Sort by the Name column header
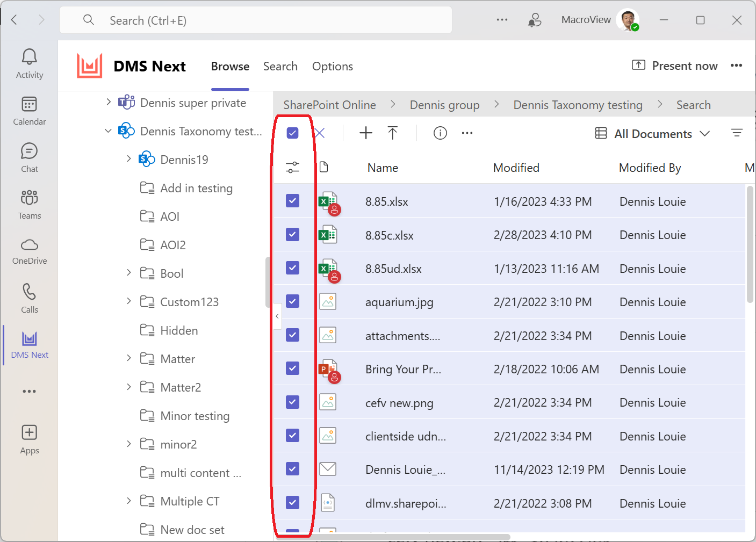Screen dimensions: 756x542 coord(383,168)
